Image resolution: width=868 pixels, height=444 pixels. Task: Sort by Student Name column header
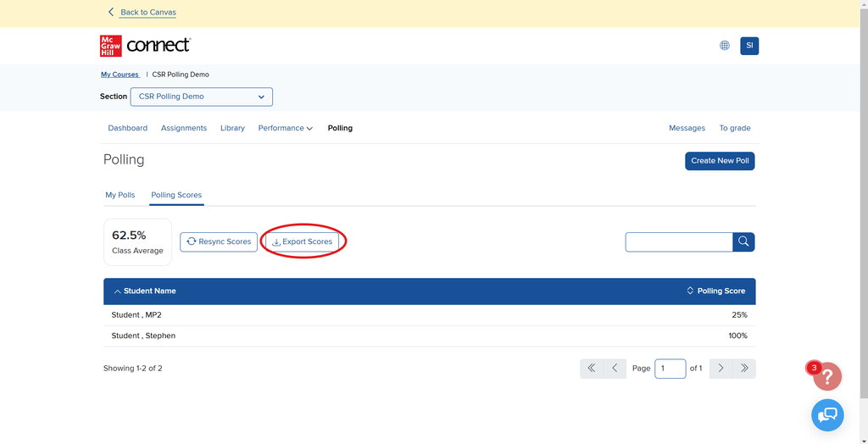coord(149,291)
